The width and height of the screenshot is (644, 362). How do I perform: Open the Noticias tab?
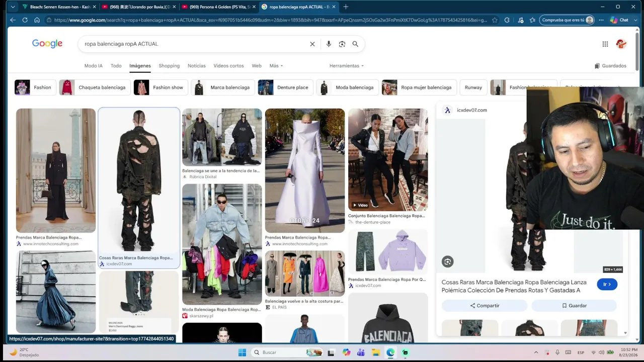tap(197, 66)
